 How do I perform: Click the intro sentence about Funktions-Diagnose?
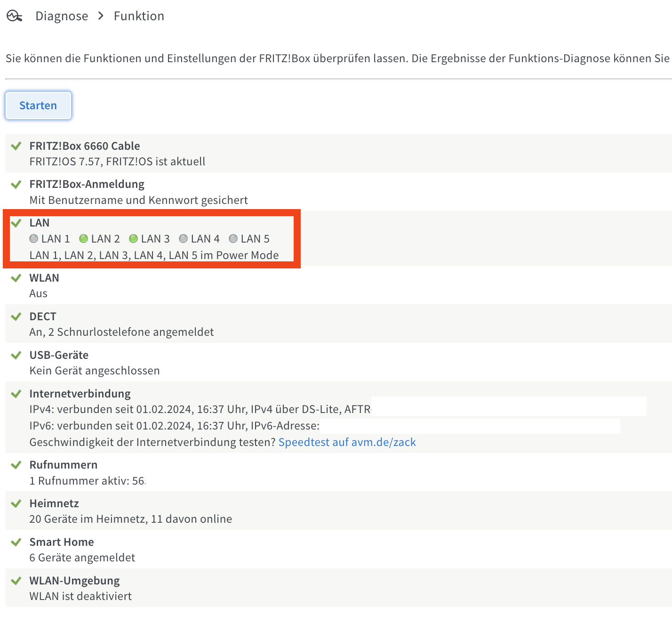[338, 58]
